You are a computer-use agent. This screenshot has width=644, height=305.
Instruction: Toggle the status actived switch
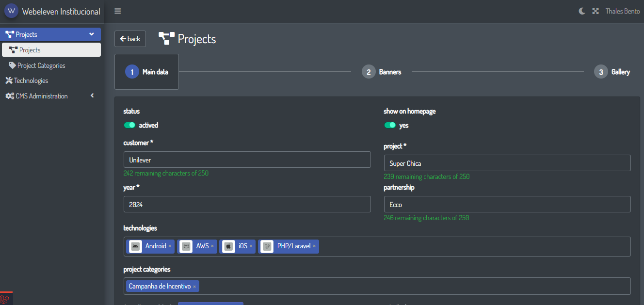129,125
